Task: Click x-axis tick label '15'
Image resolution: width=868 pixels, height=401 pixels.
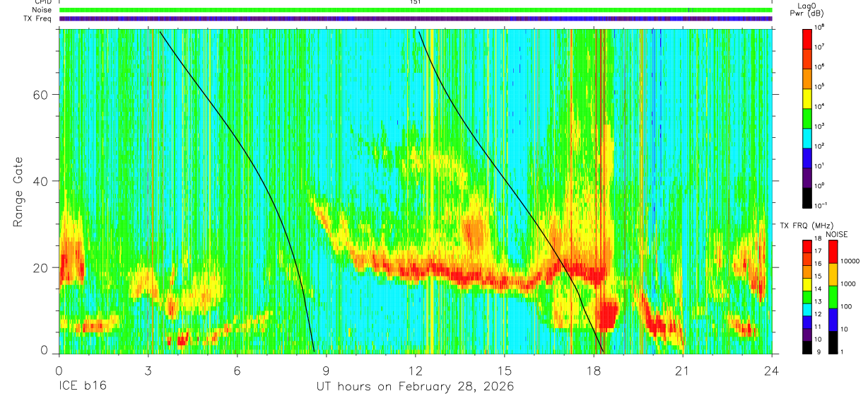Action: pos(505,370)
